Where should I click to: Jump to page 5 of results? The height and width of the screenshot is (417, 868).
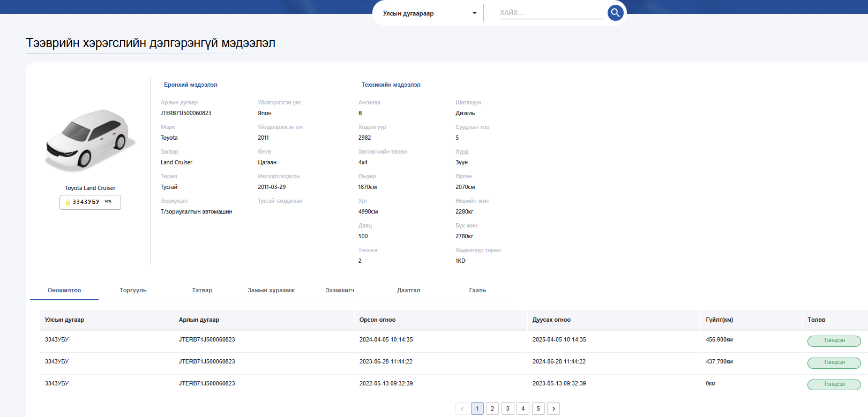[538, 408]
